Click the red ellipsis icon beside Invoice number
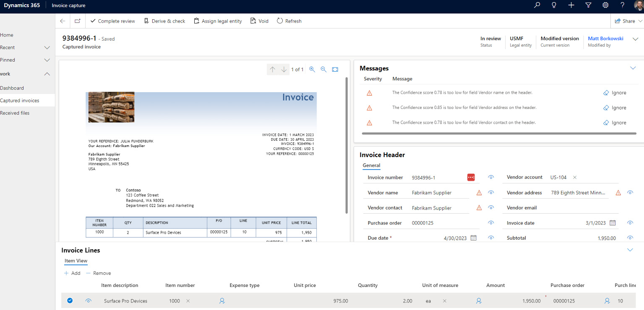Screen dimensions: 644x310 click(x=471, y=178)
